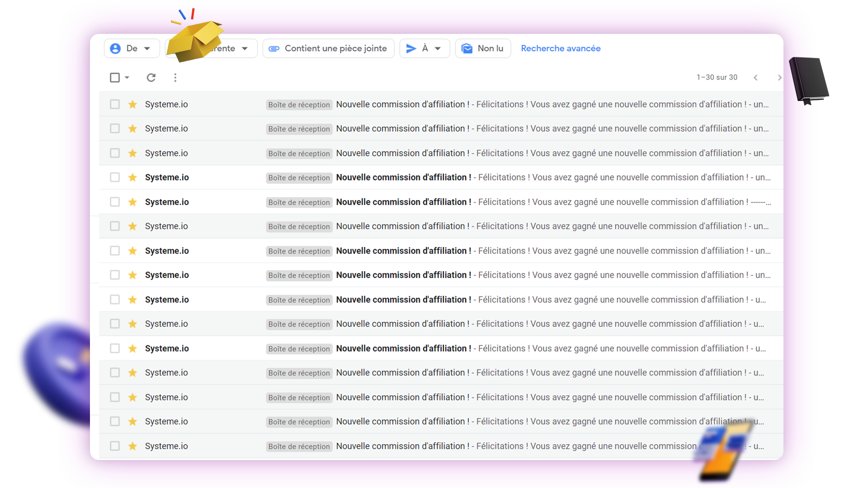Click the person icon in the De filter
This screenshot has width=868, height=488.
pos(115,48)
